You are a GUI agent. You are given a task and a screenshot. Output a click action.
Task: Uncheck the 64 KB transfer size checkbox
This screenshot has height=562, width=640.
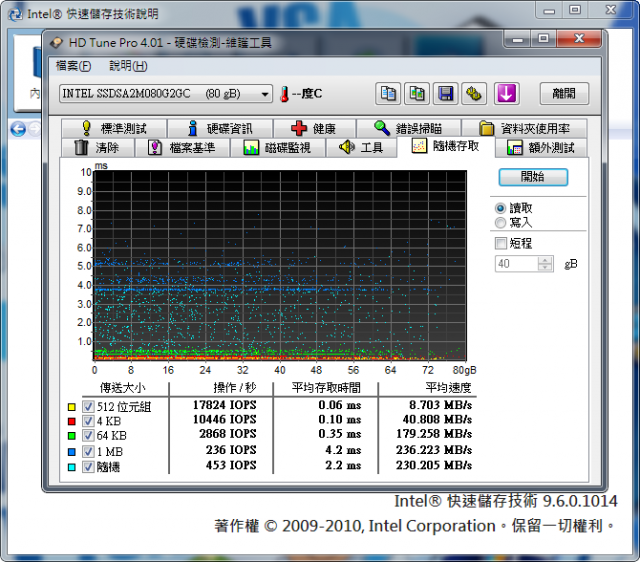click(x=88, y=435)
